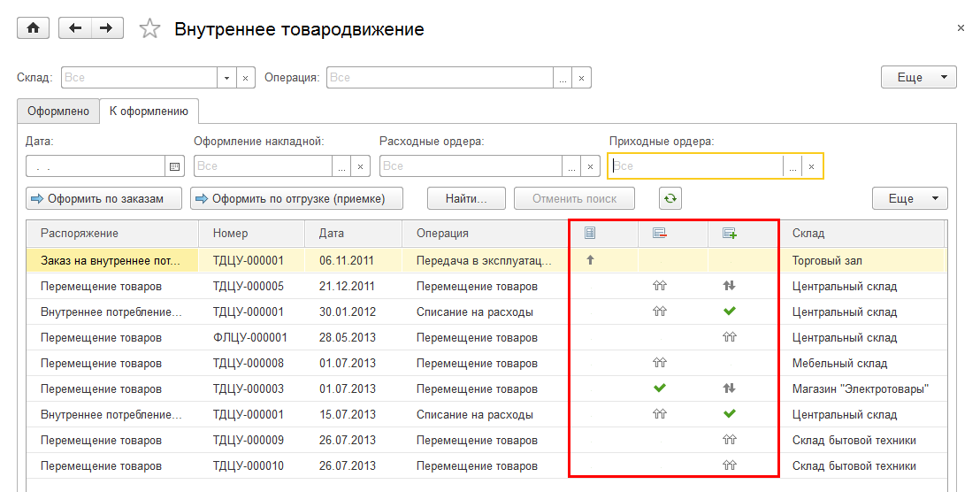Image resolution: width=980 pixels, height=492 pixels.
Task: Open Расходные ордера selection ellipsis
Action: point(571,166)
